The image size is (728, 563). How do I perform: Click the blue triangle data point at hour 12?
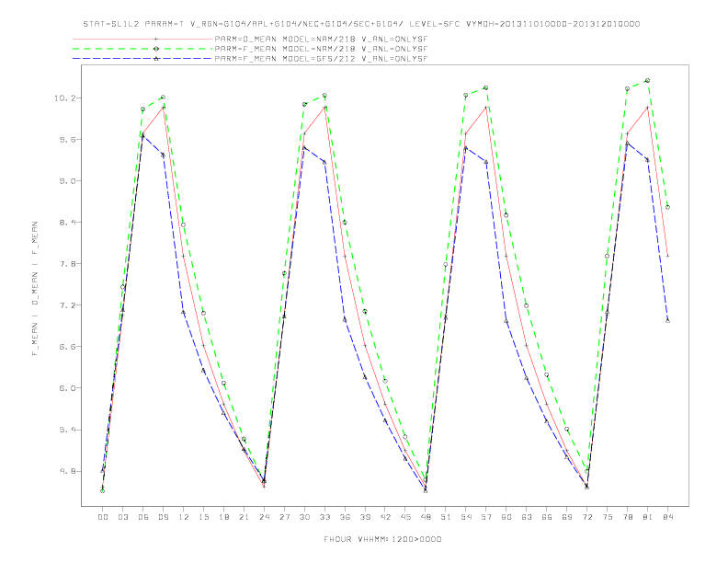[183, 312]
